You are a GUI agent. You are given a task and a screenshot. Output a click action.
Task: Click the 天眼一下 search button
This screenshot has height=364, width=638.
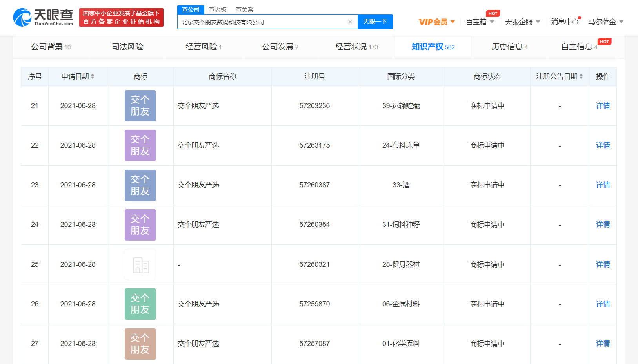tap(375, 22)
